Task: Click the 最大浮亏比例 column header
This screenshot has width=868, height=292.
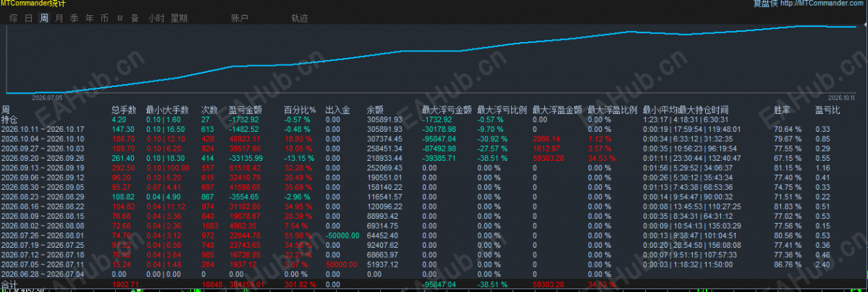Action: coord(502,110)
